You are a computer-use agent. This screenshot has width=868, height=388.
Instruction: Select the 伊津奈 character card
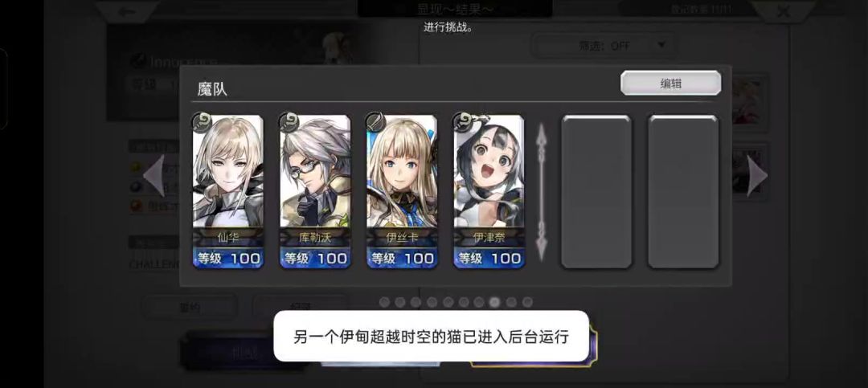(x=489, y=191)
